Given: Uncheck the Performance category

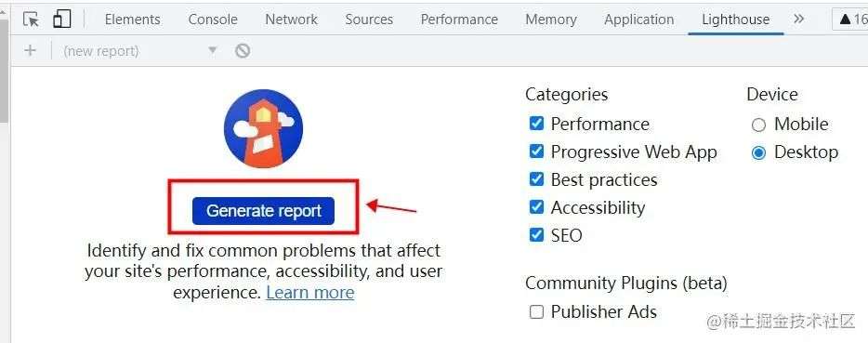Looking at the screenshot, I should [x=536, y=123].
